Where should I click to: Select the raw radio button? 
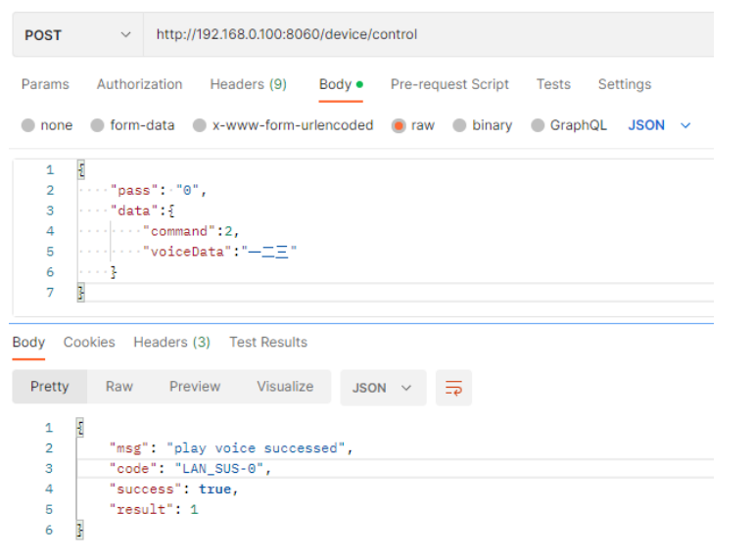(x=399, y=126)
